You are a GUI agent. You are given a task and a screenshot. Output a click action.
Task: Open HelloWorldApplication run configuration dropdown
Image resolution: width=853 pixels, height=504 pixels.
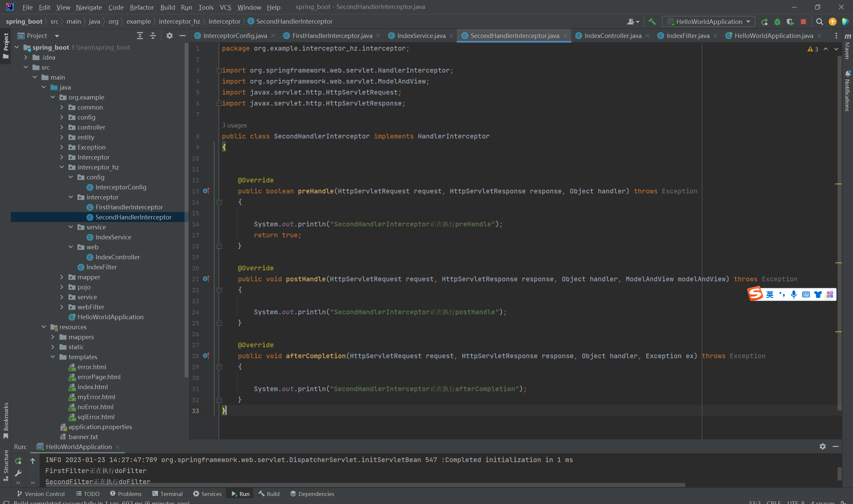[x=709, y=22]
